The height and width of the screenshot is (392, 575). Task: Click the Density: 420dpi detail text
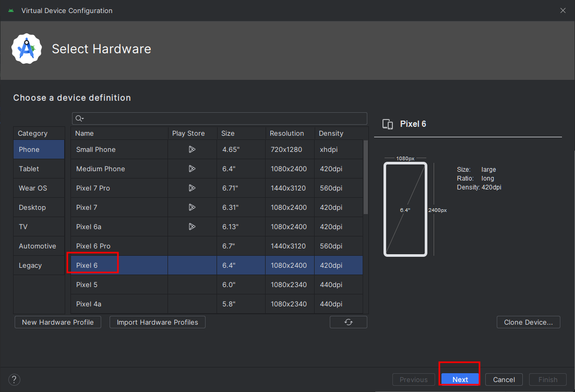[x=479, y=187]
